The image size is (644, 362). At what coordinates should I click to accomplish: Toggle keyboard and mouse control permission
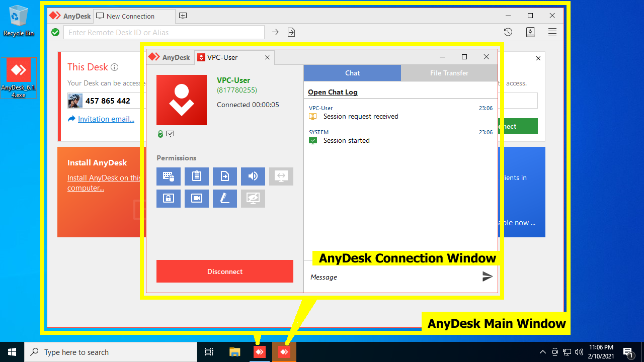pyautogui.click(x=169, y=176)
